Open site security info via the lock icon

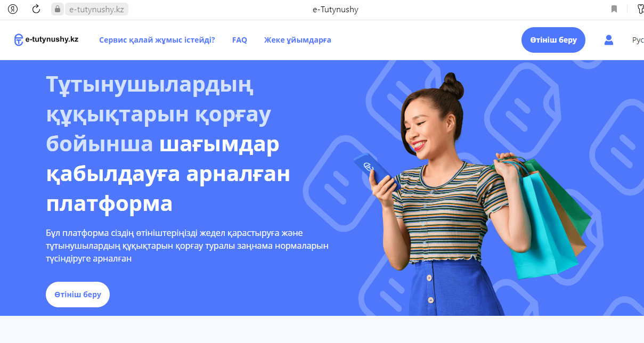(58, 9)
